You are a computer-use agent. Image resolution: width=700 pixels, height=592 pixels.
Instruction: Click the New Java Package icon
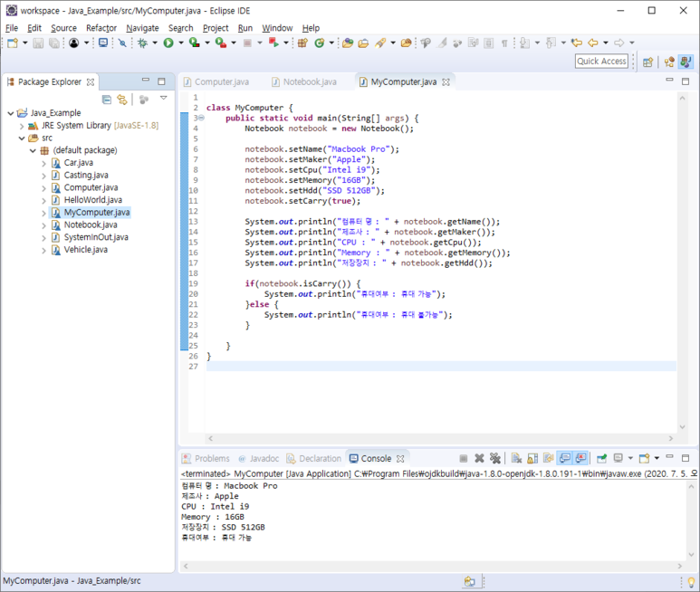click(x=302, y=43)
